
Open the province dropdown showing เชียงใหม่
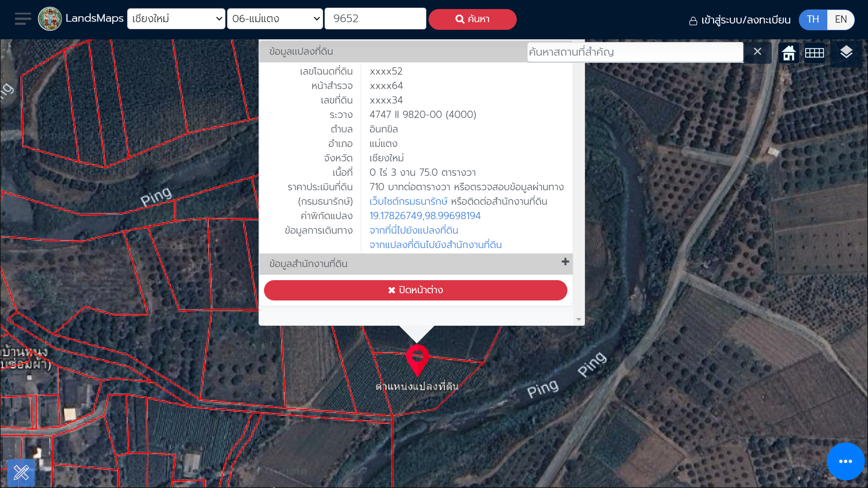point(176,19)
